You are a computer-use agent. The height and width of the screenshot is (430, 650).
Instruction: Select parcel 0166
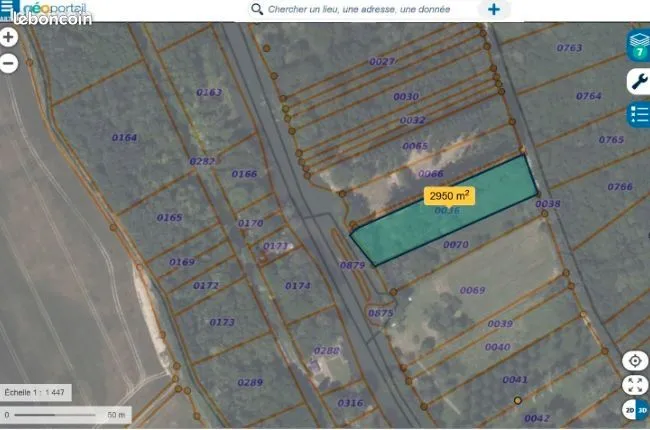(244, 174)
